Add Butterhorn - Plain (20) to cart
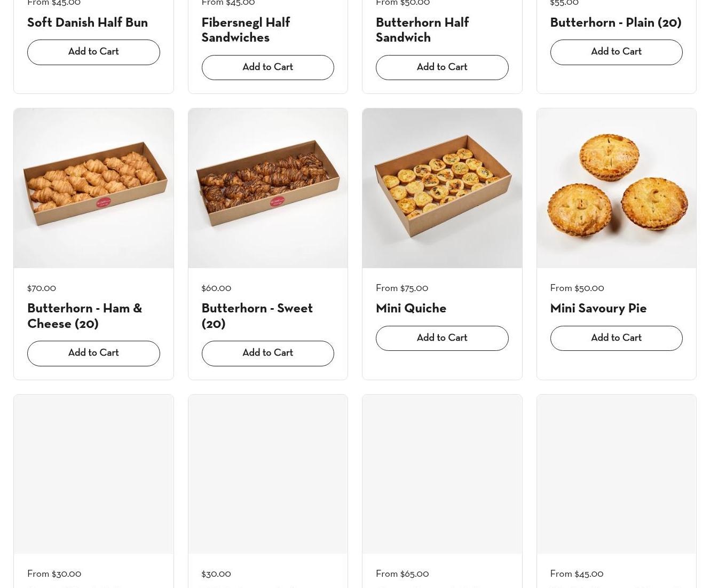710x588 pixels. pos(616,52)
